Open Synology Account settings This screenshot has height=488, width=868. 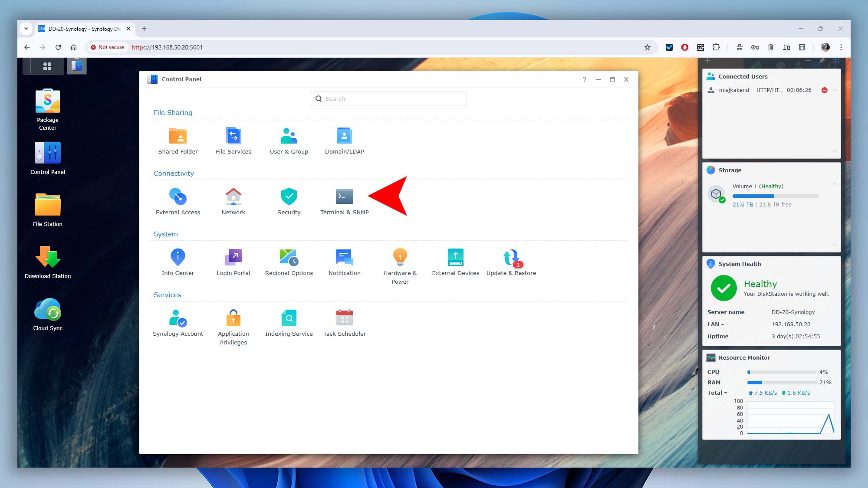coord(178,323)
